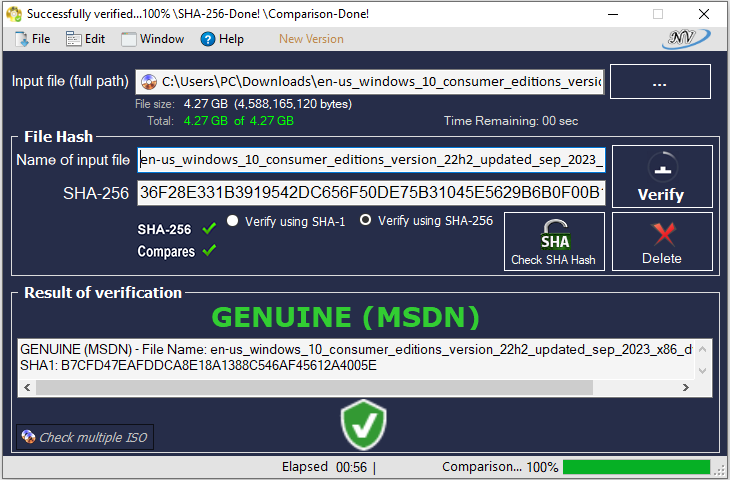Click the Comparison progress bar

tap(636, 467)
